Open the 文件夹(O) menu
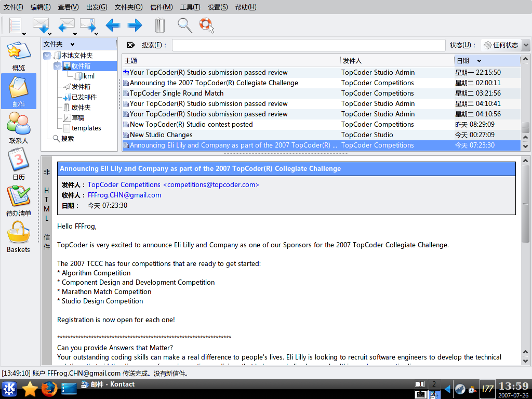 click(x=129, y=7)
